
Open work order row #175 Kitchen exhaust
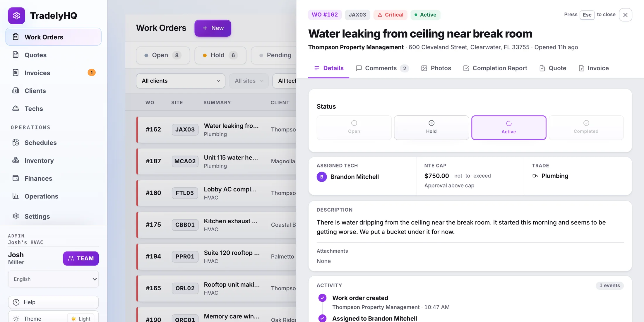point(217,225)
